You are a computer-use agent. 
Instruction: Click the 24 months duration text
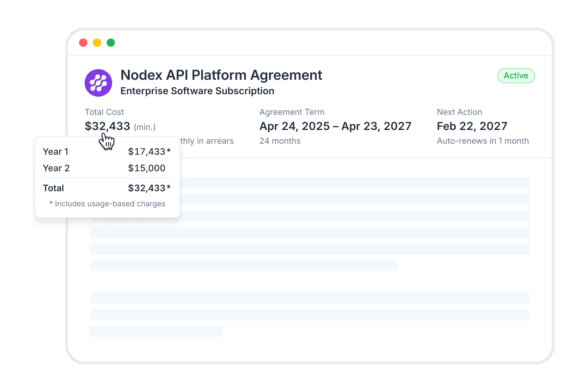280,141
